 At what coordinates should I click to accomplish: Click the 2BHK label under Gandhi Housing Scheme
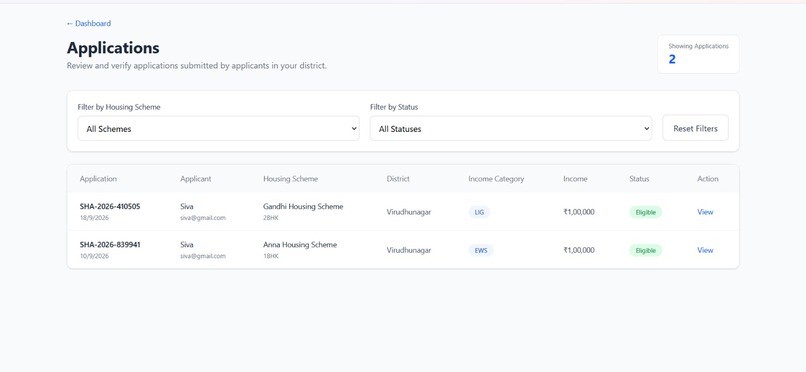(x=270, y=218)
